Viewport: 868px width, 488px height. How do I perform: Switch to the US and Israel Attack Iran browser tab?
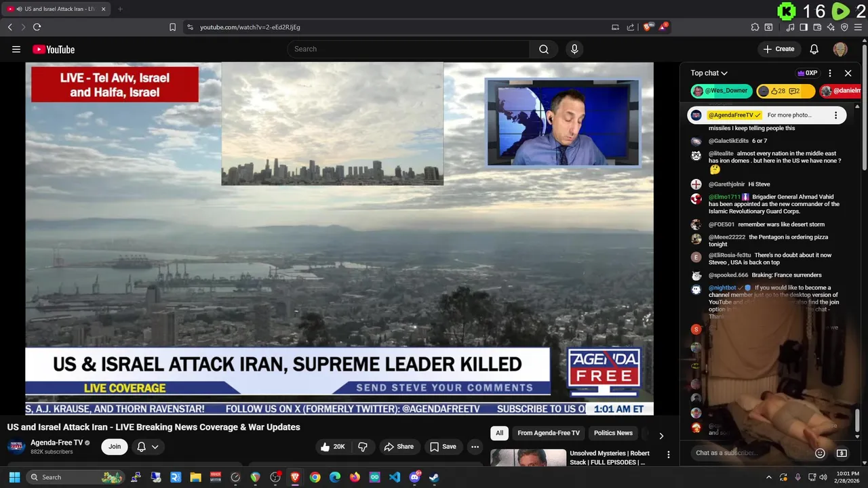click(56, 9)
